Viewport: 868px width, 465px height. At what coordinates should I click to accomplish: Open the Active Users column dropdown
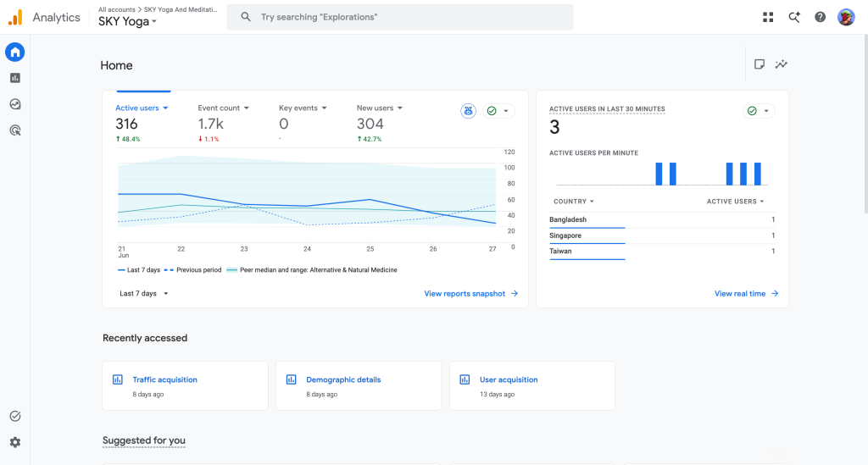coord(735,202)
